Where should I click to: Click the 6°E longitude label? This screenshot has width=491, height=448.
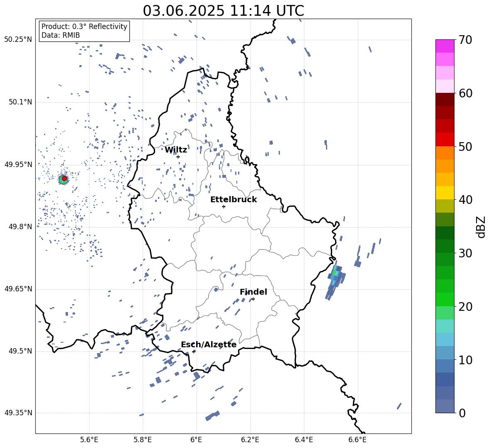tap(196, 440)
